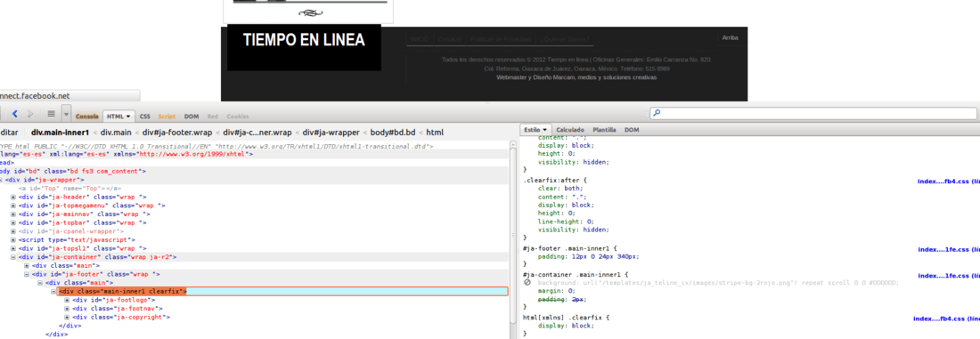980x339 pixels.
Task: Click the Arriba link on the webpage
Action: [x=730, y=37]
